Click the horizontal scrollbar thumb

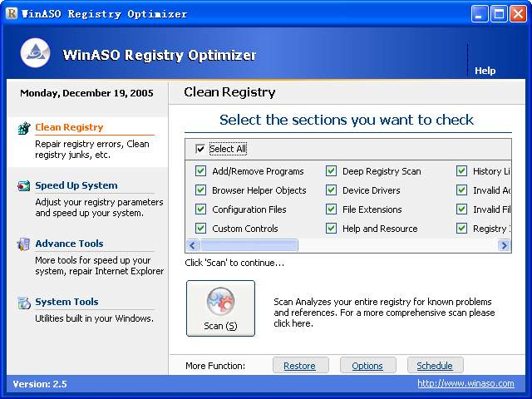click(249, 245)
